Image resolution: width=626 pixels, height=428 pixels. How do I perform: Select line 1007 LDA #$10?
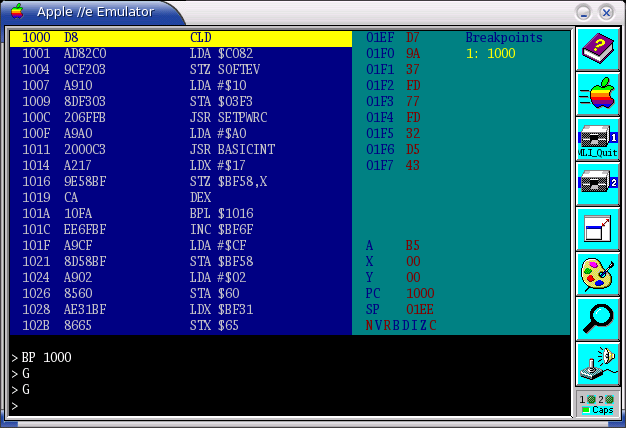tap(181, 86)
